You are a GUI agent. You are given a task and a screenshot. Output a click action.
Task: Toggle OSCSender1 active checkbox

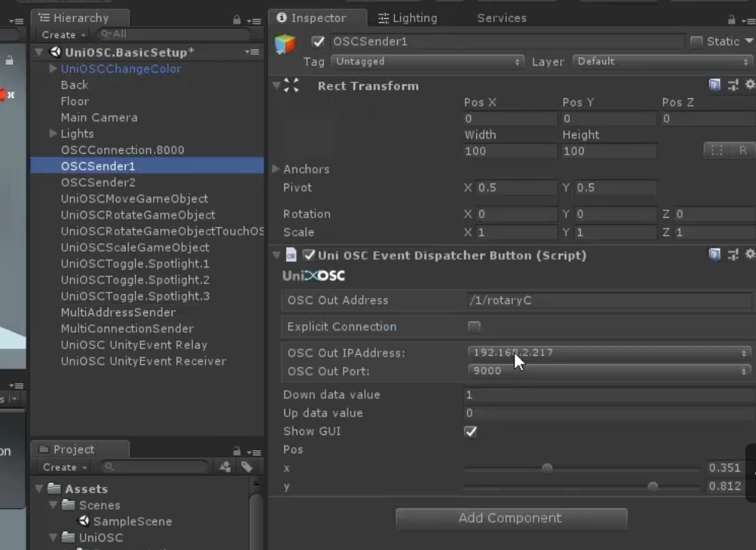[x=319, y=41]
